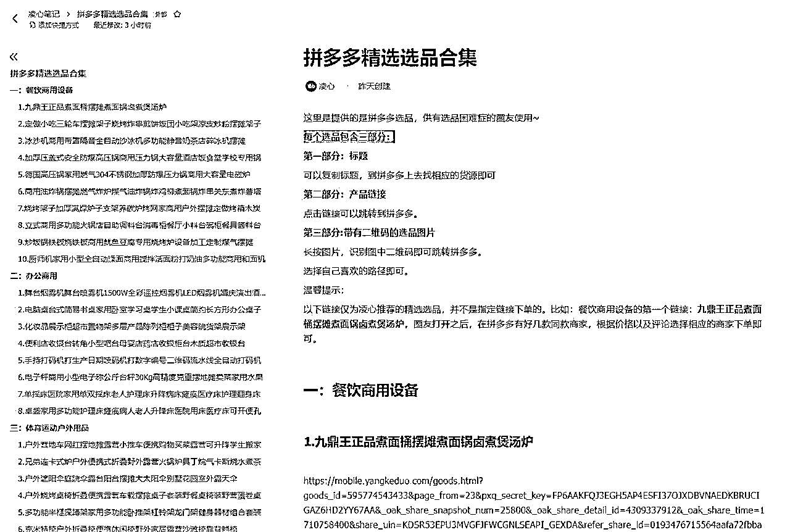
Task: Go back with the left arrow icon
Action: (15, 19)
